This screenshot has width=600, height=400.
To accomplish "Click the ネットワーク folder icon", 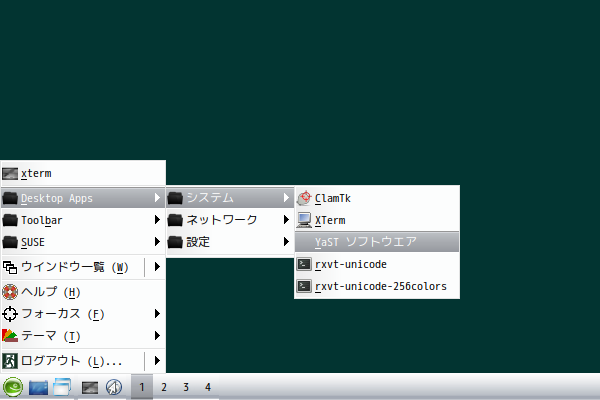I will tap(175, 220).
